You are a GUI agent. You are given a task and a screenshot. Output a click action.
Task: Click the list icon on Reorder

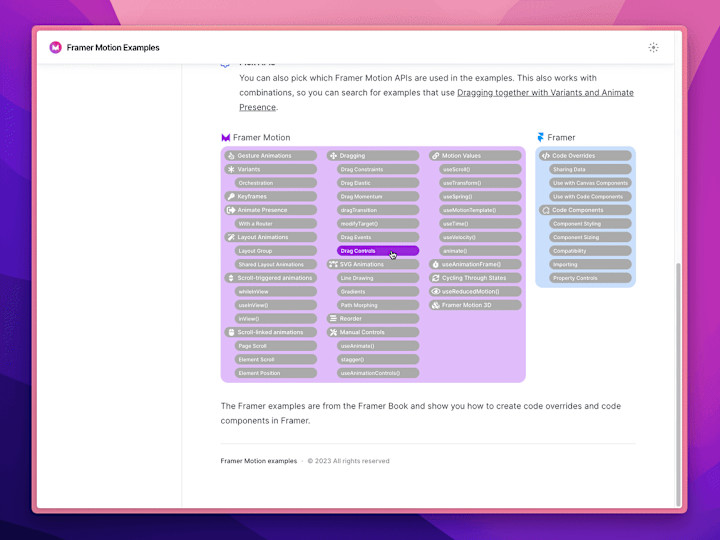[333, 318]
